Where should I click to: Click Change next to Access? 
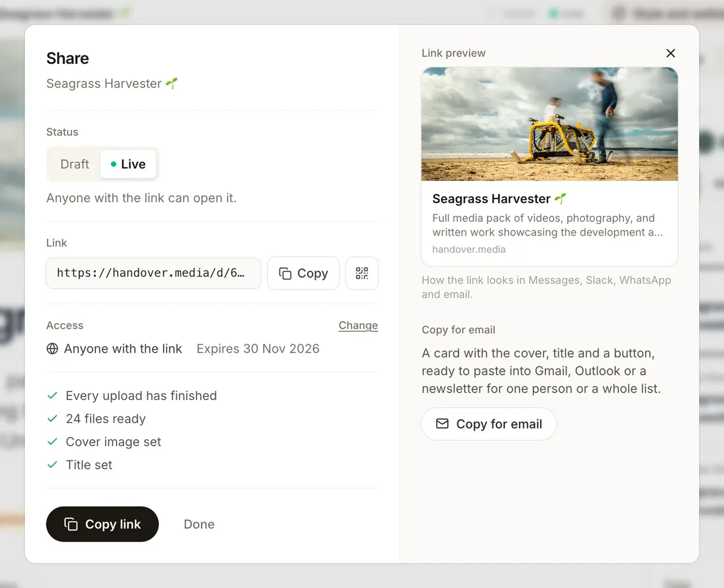358,325
